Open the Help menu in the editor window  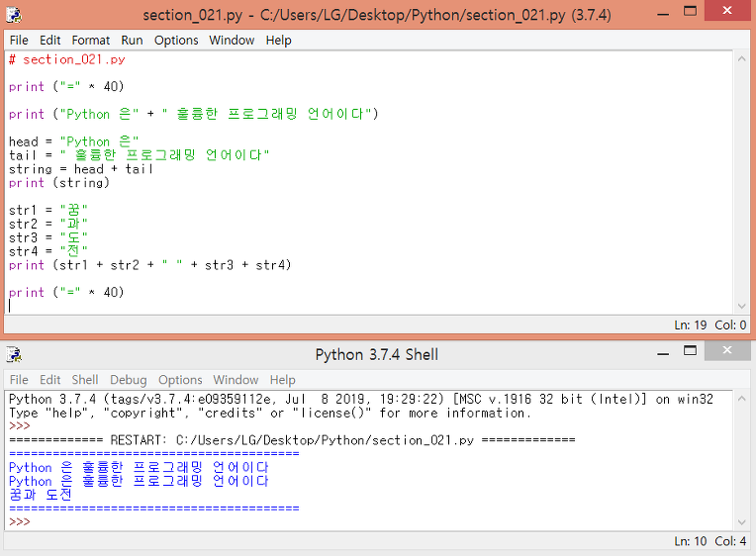click(278, 40)
